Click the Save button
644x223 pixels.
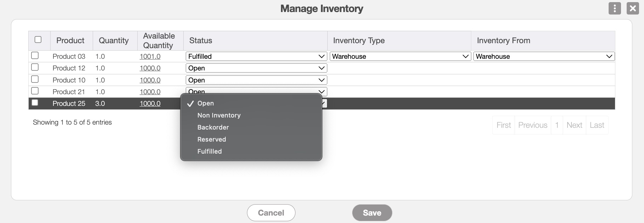372,213
